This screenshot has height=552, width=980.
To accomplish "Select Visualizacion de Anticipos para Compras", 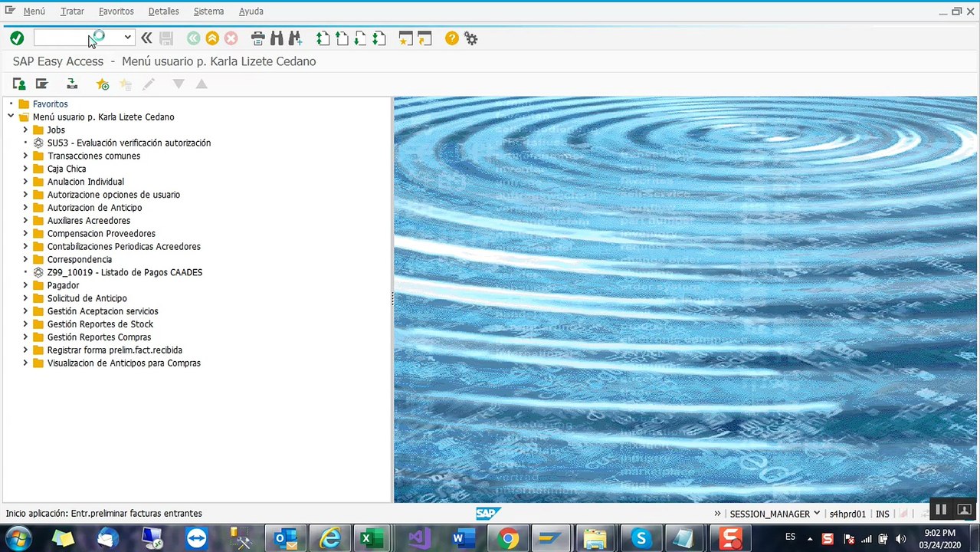I will (124, 363).
